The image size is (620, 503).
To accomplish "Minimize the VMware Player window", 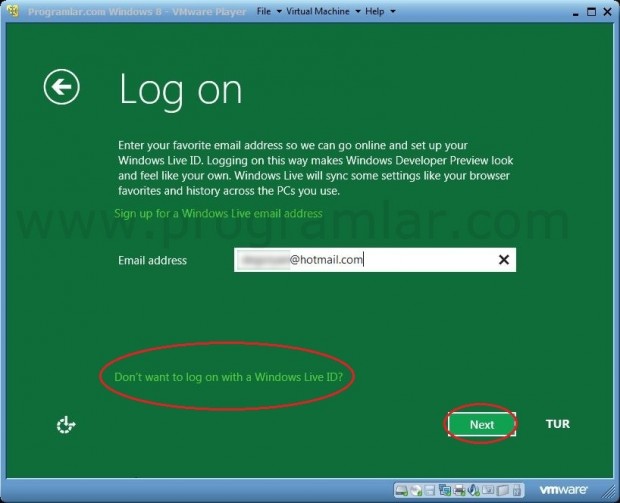I will (575, 13).
